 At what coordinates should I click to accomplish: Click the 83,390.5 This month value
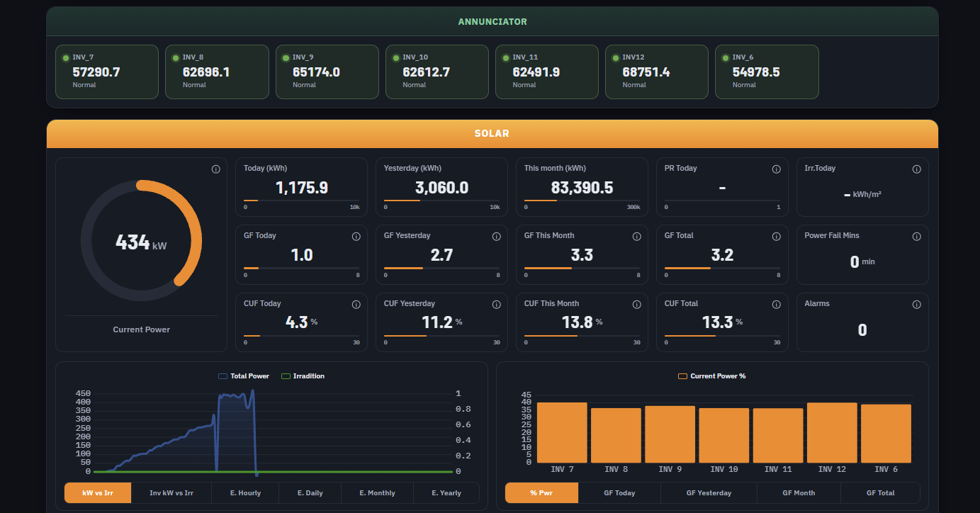click(582, 188)
